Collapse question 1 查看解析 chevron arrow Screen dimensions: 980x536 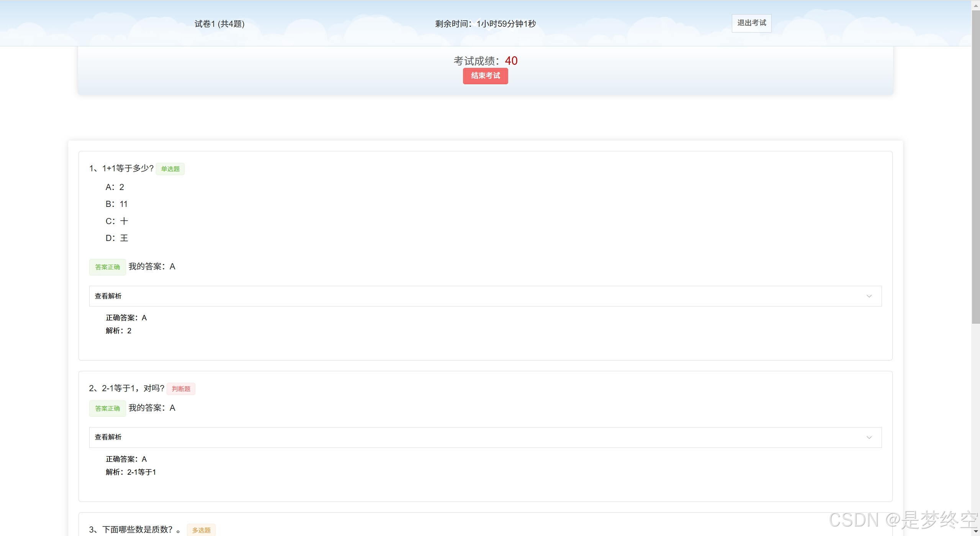coord(869,296)
